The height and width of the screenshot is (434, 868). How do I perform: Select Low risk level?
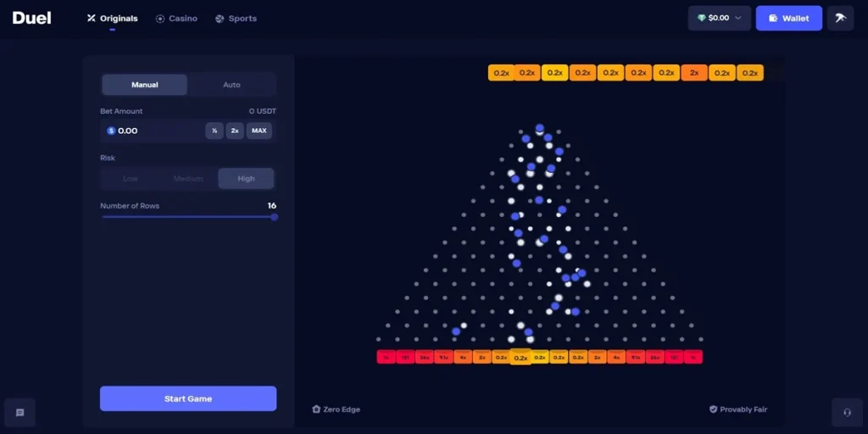(131, 179)
